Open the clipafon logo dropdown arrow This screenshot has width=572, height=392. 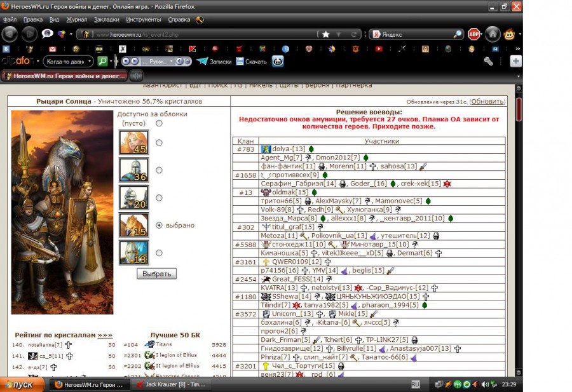pyautogui.click(x=38, y=61)
